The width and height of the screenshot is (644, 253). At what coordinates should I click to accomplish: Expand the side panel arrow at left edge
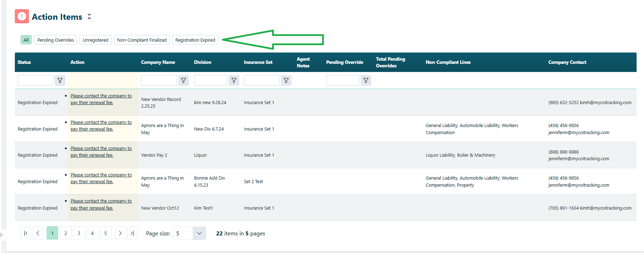[x=1, y=234]
